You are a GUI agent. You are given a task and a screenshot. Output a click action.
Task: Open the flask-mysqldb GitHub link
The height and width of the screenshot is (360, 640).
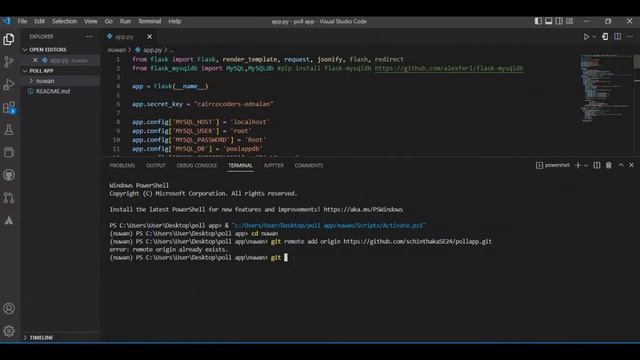(x=449, y=68)
